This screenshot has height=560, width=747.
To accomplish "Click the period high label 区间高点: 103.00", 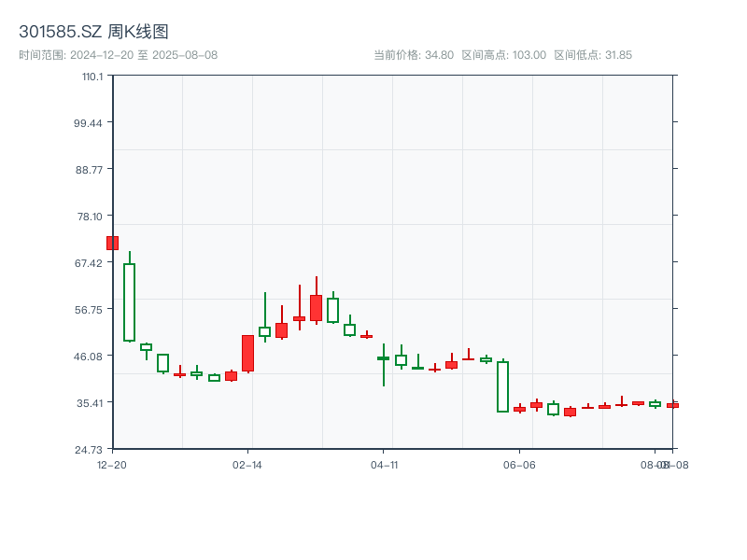I will [x=504, y=55].
